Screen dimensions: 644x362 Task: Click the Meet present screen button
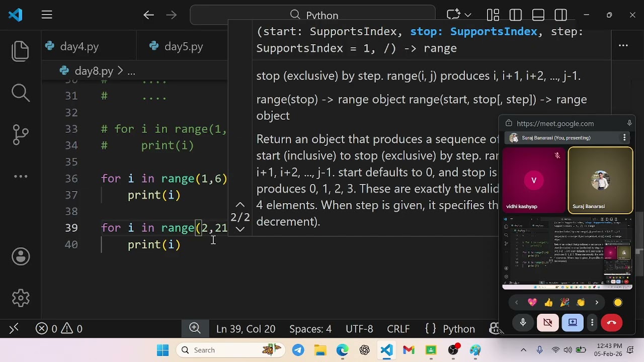573,323
